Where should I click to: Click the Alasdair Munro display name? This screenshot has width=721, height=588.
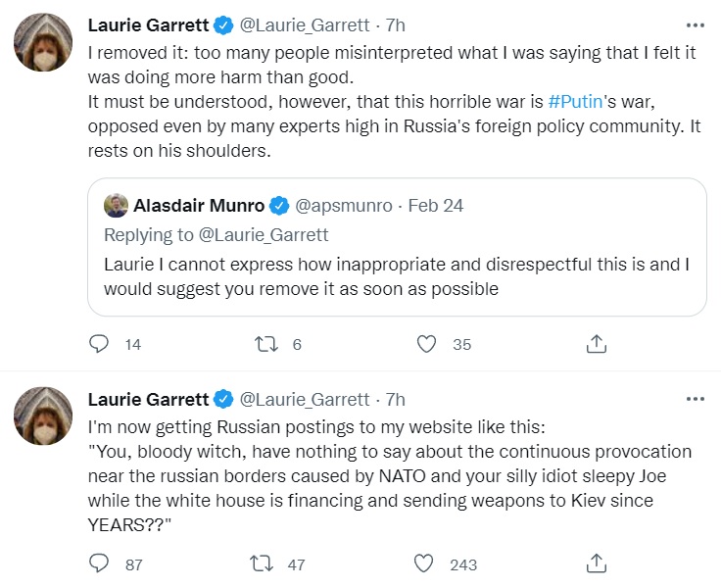tap(199, 206)
